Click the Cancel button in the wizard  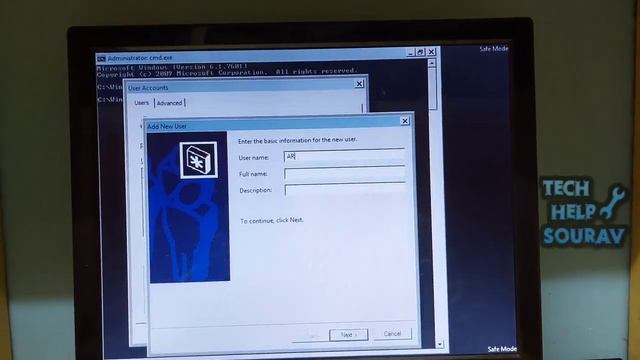point(392,334)
